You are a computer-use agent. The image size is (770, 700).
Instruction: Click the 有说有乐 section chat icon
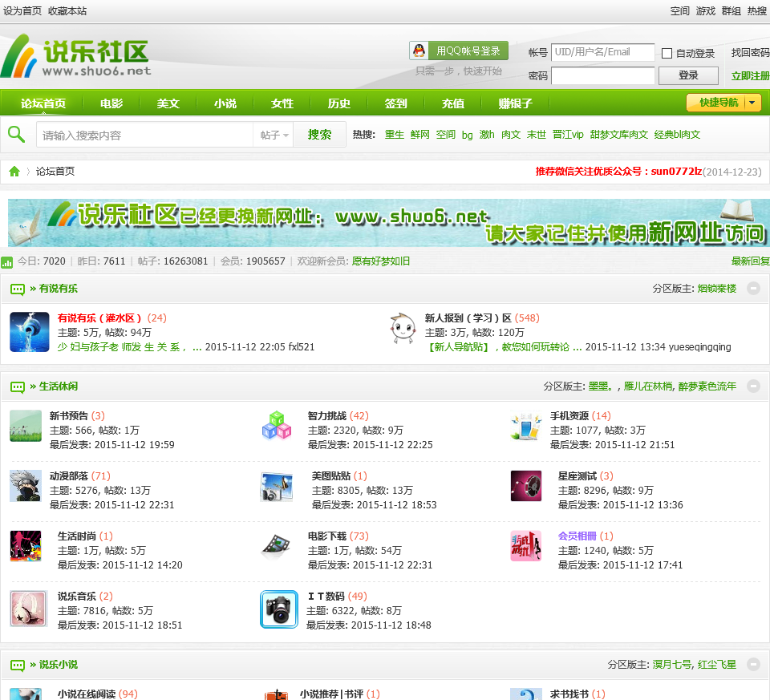pyautogui.click(x=18, y=289)
